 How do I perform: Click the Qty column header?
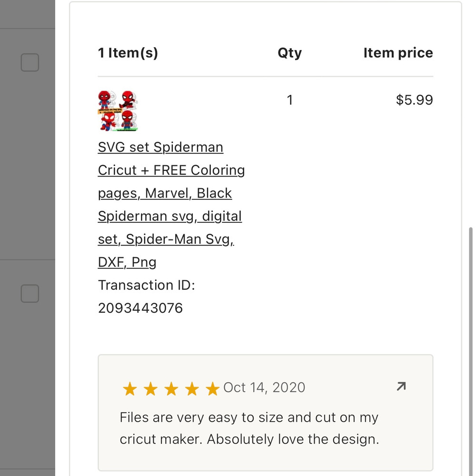(x=289, y=53)
